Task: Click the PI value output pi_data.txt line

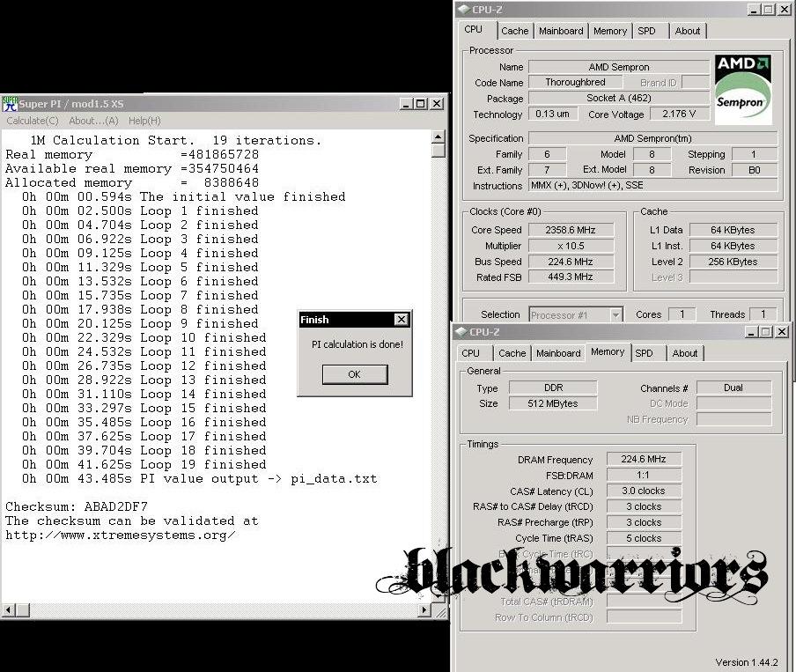Action: coord(200,478)
